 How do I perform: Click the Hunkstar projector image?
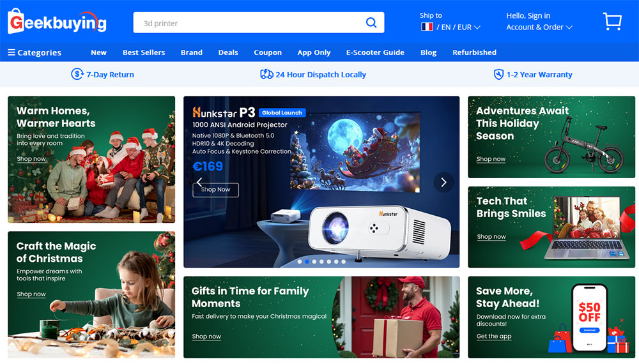[379, 232]
